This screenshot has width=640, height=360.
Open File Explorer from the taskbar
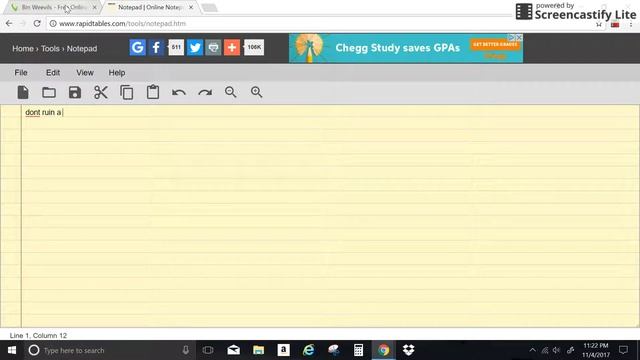click(x=258, y=350)
